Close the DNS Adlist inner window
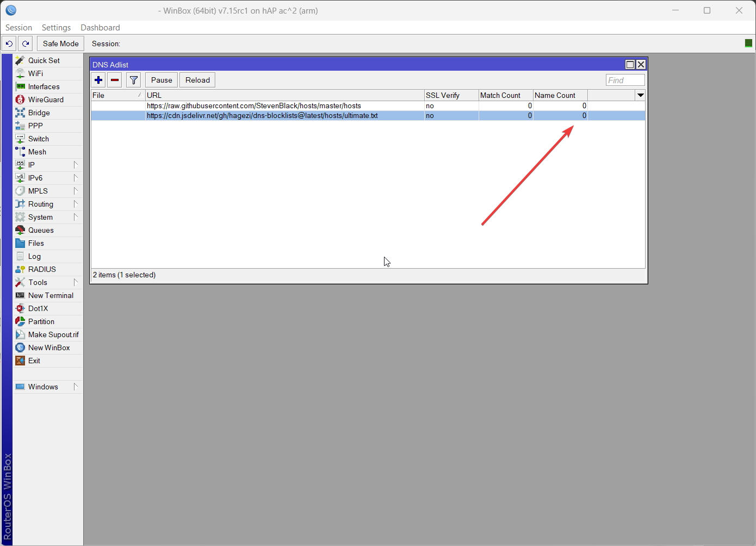The height and width of the screenshot is (546, 756). 641,64
